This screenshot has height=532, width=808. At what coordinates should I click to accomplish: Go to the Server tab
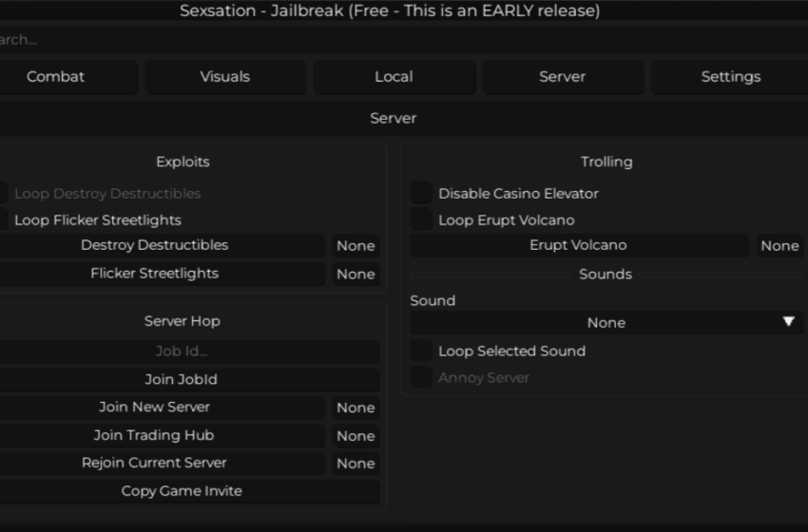pos(562,77)
